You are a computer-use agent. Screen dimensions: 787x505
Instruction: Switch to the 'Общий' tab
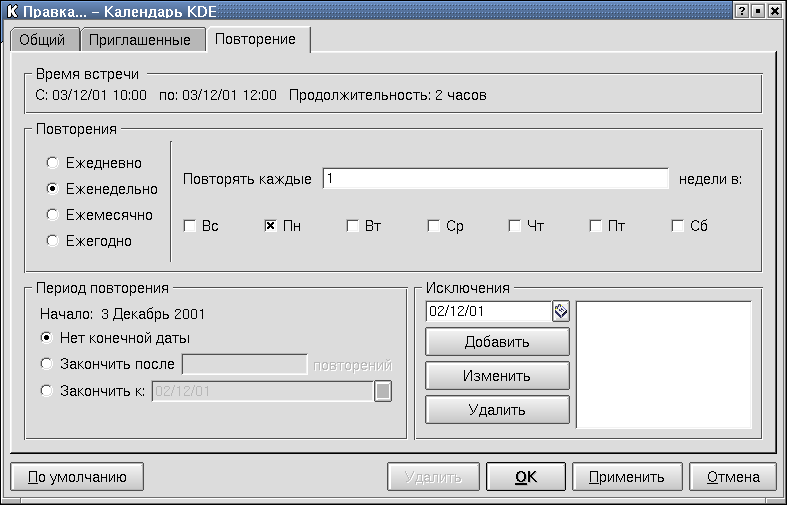[42, 40]
